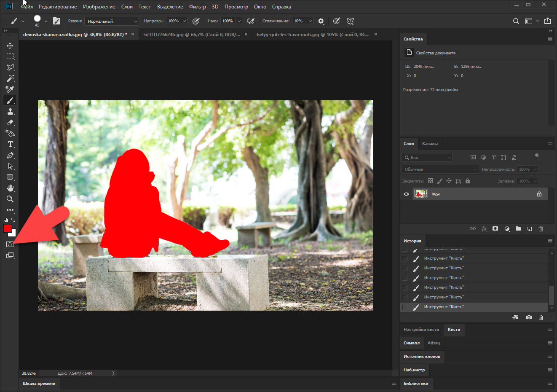This screenshot has height=392, width=557.
Task: Open the Выделение menu
Action: coord(170,7)
